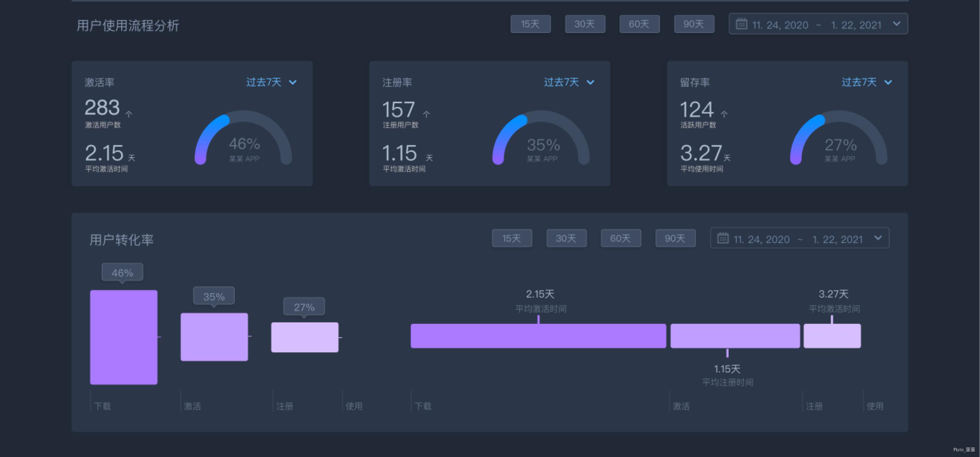Expand the 用户转化率 date range chevron
Viewport: 980px width, 457px height.
[878, 238]
